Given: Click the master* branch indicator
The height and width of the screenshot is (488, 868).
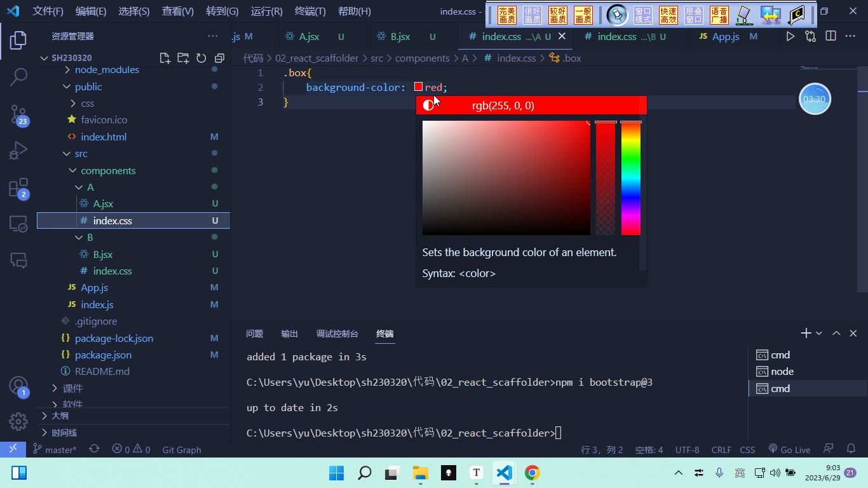Looking at the screenshot, I should tap(55, 449).
